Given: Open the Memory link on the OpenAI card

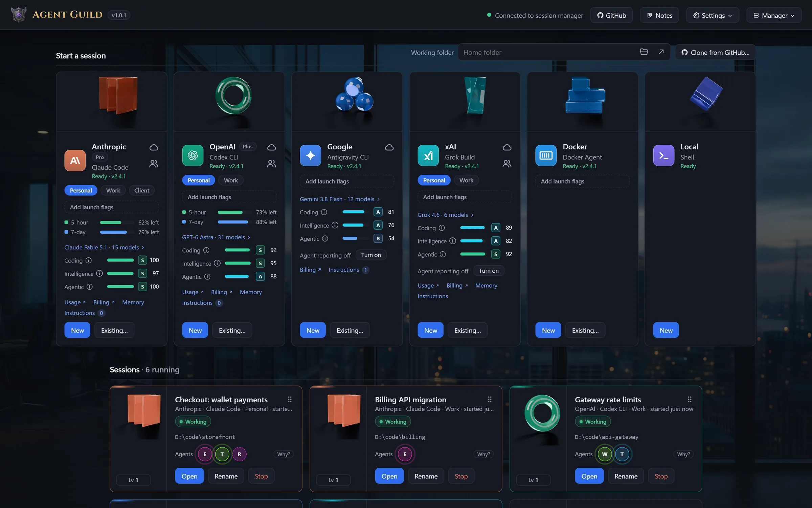Looking at the screenshot, I should pos(251,292).
